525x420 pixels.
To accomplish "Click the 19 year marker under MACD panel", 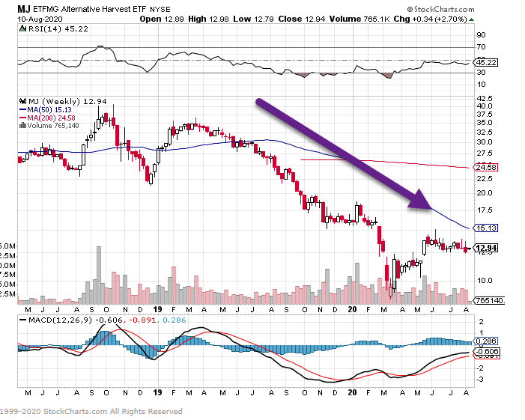I will click(x=157, y=392).
